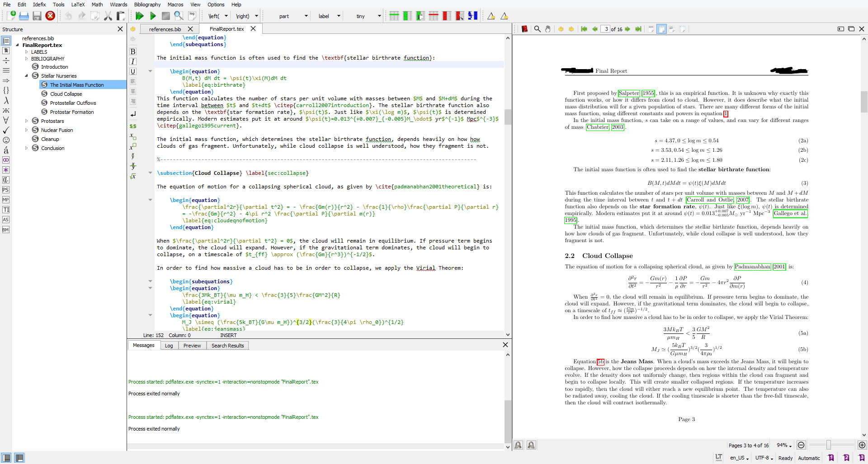This screenshot has height=464, width=868.
Task: Go to previous PDF page
Action: [x=595, y=29]
